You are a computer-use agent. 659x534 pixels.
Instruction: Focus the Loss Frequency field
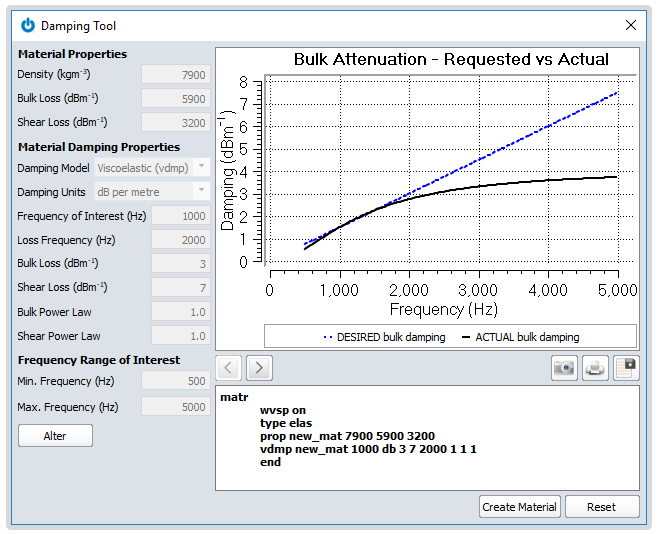[180, 240]
